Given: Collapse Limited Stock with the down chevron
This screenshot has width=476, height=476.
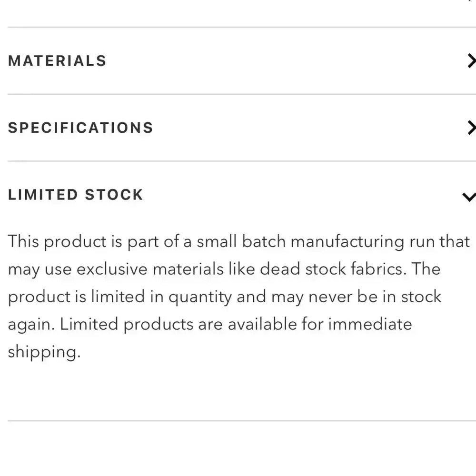Looking at the screenshot, I should tap(469, 196).
